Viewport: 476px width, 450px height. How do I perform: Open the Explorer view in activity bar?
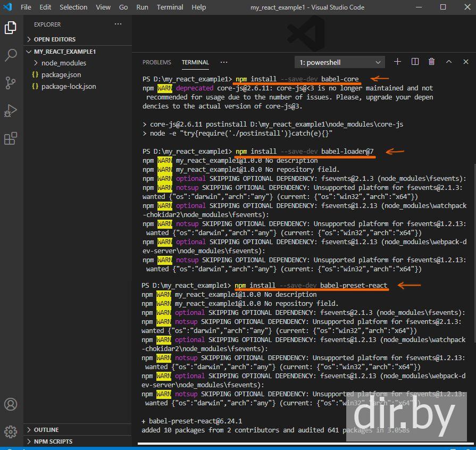coord(11,28)
